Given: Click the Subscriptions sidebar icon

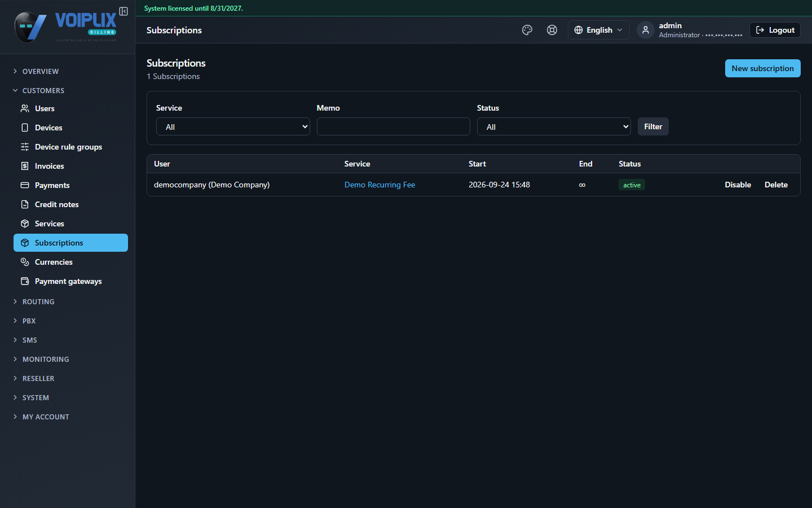Looking at the screenshot, I should 25,243.
